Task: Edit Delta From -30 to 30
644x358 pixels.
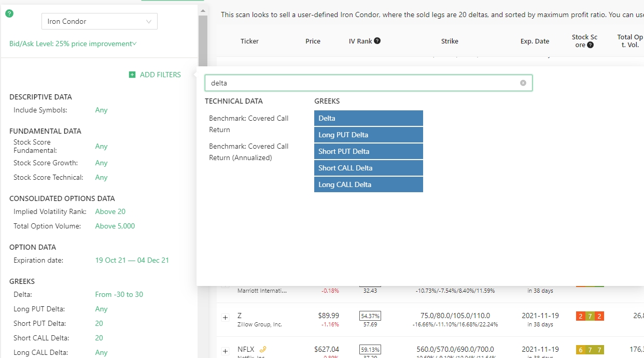Action: [x=119, y=294]
